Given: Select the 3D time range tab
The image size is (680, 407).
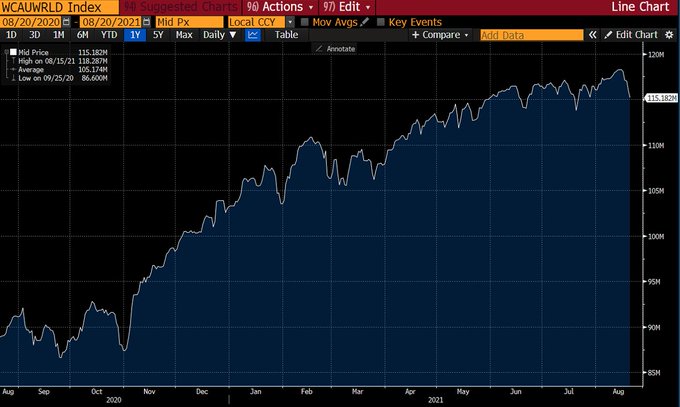Looking at the screenshot, I should 34,35.
